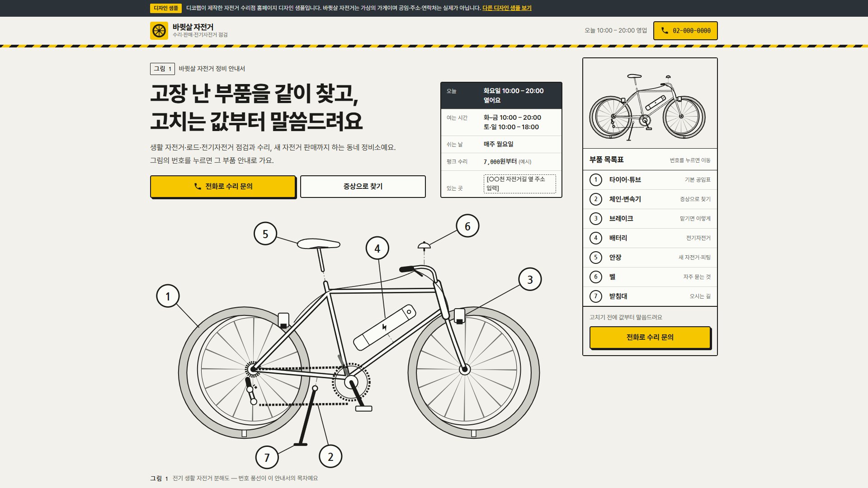Image resolution: width=868 pixels, height=488 pixels.
Task: Click the 그림 1 label box above headline
Action: coord(162,69)
